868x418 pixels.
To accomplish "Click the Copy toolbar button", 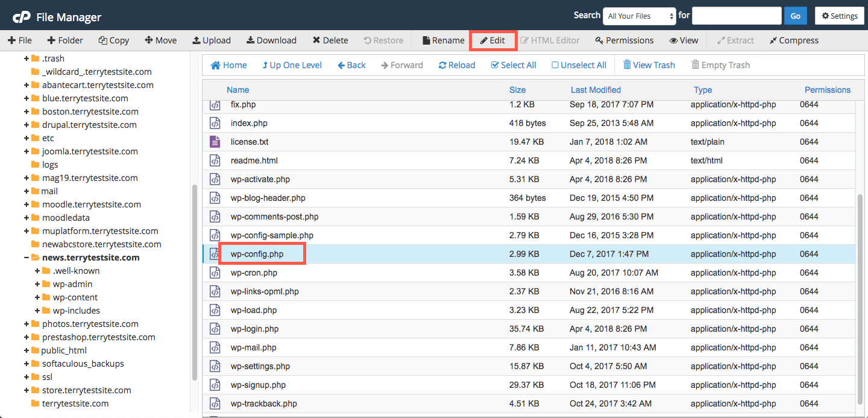I will [x=114, y=40].
